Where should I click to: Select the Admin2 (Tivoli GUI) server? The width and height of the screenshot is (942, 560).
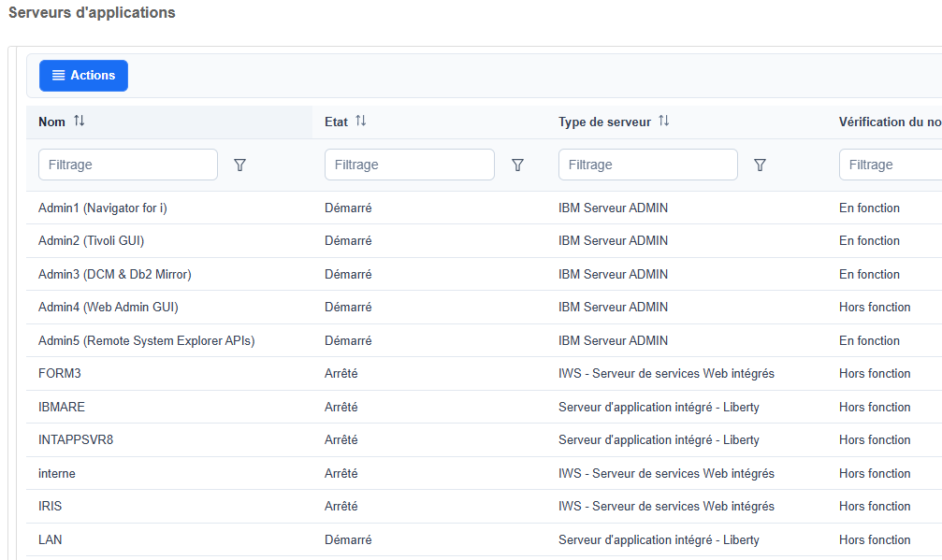pos(485,240)
